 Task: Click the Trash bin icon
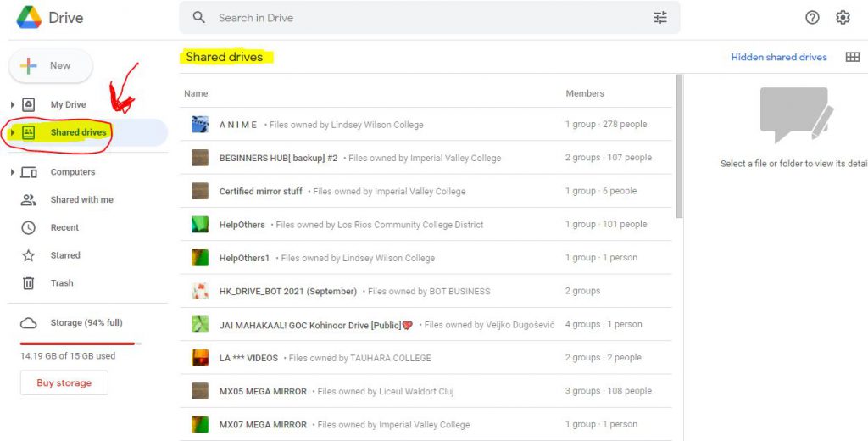(x=28, y=283)
